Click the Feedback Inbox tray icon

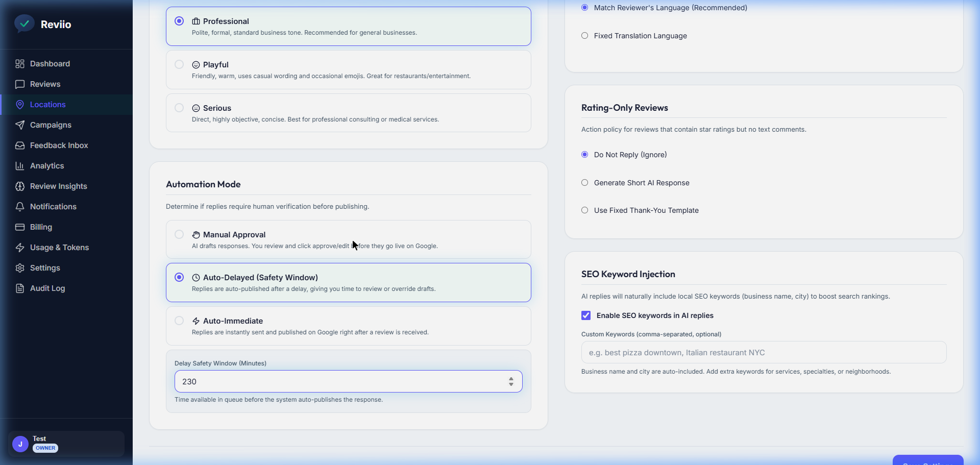(20, 145)
